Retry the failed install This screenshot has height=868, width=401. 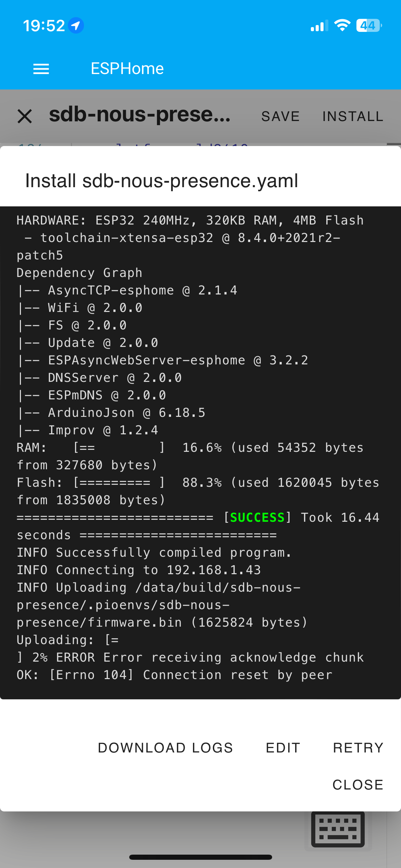pyautogui.click(x=358, y=748)
